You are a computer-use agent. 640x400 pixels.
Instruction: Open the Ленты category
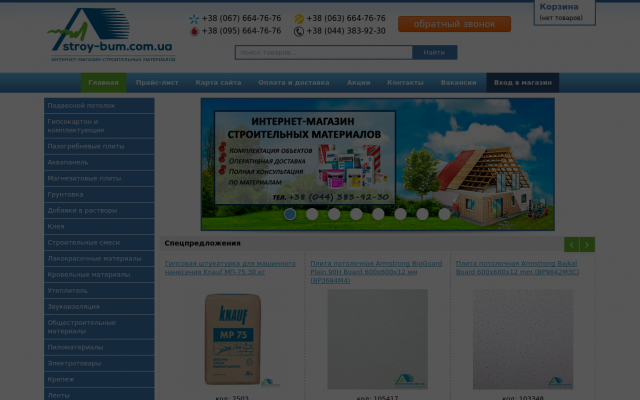[99, 394]
